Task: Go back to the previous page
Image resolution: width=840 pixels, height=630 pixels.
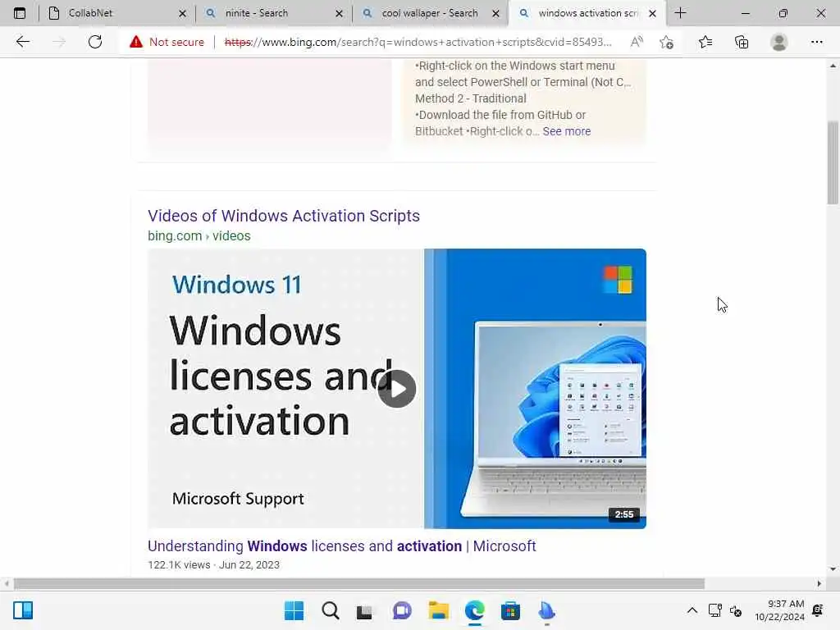Action: pos(22,42)
